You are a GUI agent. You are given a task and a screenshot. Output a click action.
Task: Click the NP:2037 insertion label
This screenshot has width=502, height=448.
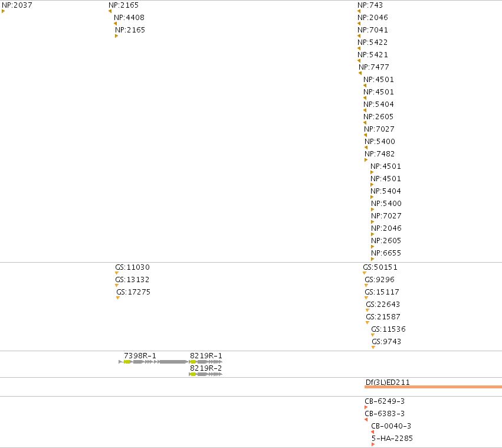pyautogui.click(x=17, y=5)
